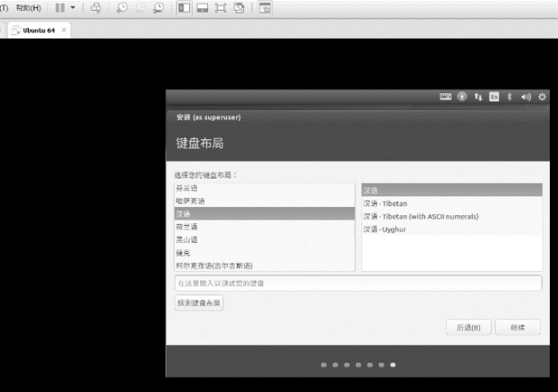This screenshot has height=392, width=558.
Task: Open the volume speaker indicator
Action: pos(526,97)
